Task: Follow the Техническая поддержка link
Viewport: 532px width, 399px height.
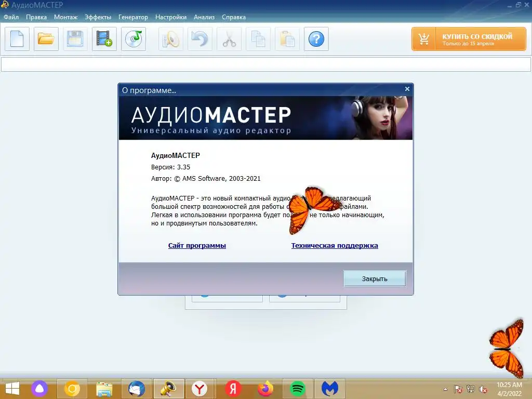Action: click(x=335, y=245)
